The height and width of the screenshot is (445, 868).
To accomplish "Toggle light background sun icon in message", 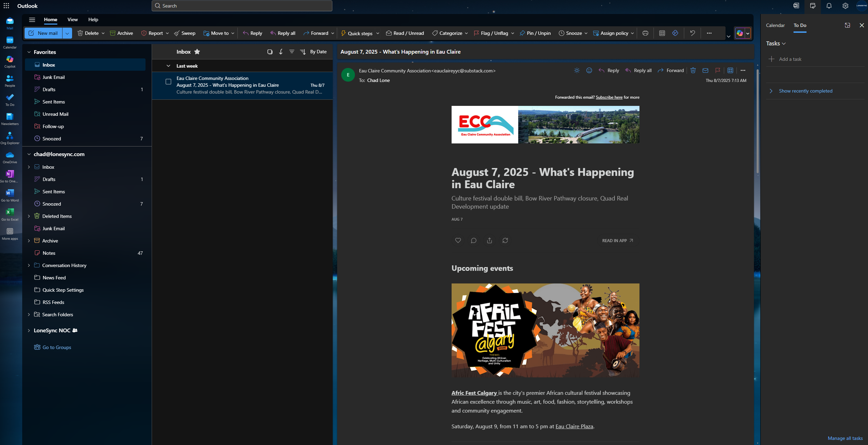I will click(577, 70).
